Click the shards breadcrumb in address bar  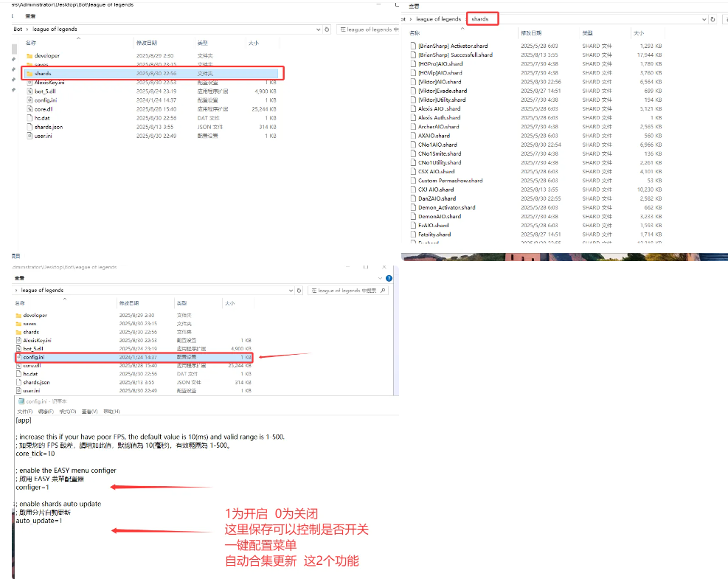pyautogui.click(x=480, y=18)
